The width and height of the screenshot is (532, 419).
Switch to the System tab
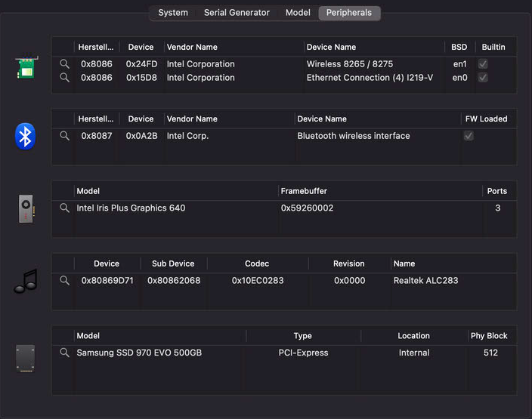point(173,13)
